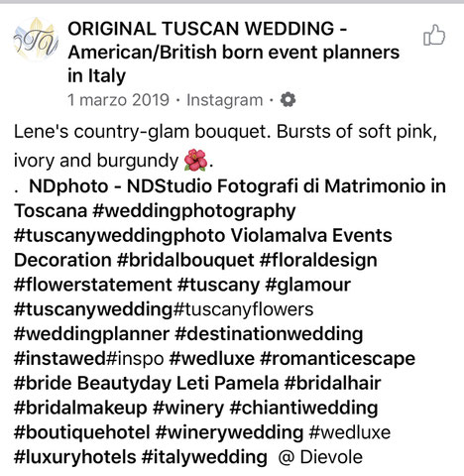Like the page with the thumbs-up icon
Viewport: 464px width, 476px height.
click(434, 35)
